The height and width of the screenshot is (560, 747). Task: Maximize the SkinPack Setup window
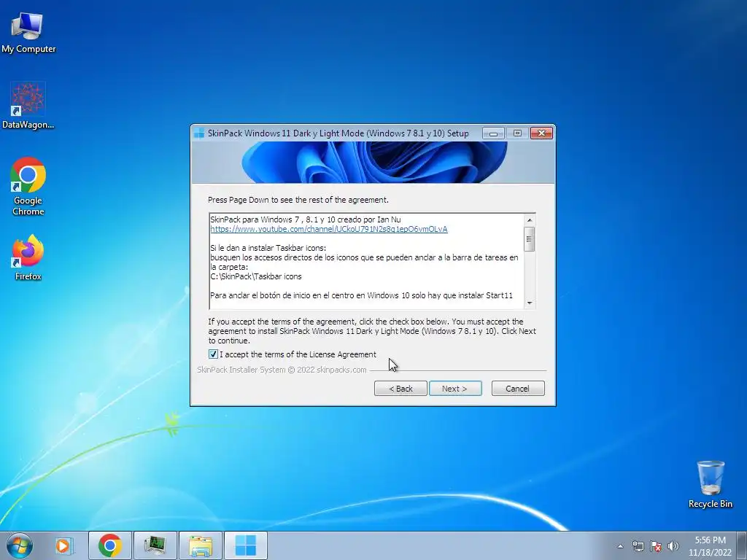(517, 133)
